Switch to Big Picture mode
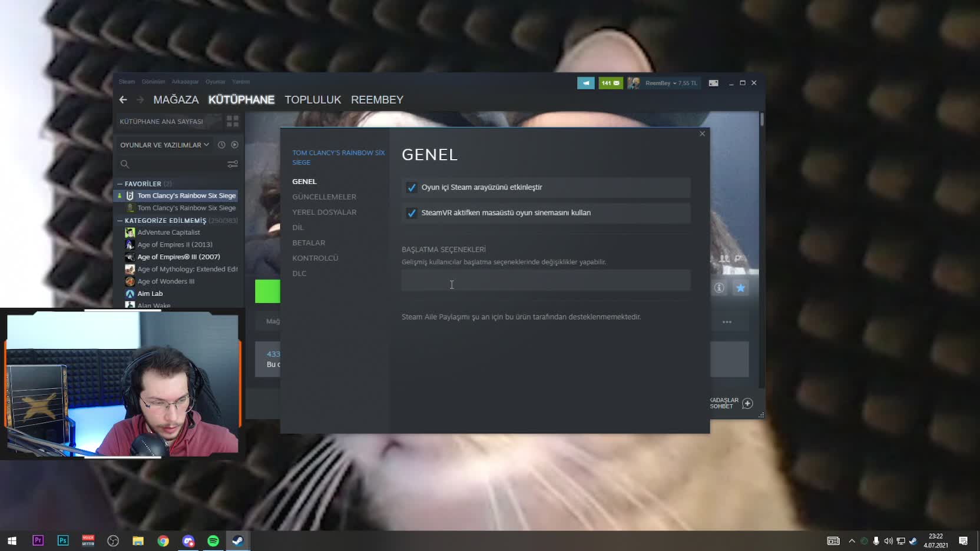Image resolution: width=980 pixels, height=551 pixels. coord(713,83)
